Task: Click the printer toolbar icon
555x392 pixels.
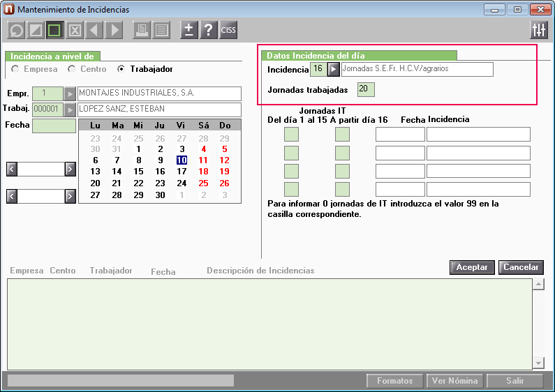Action: point(142,30)
